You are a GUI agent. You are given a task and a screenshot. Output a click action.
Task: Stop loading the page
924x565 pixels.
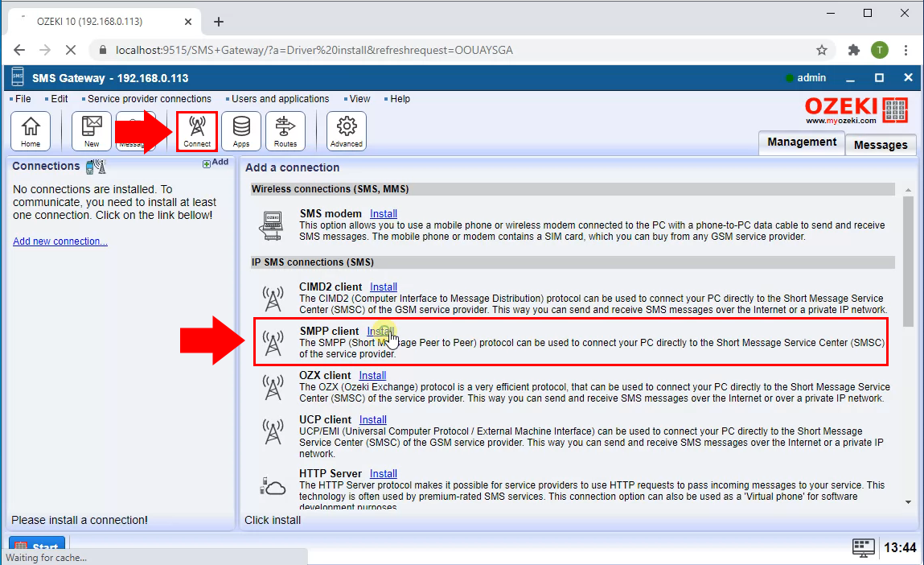[x=71, y=50]
